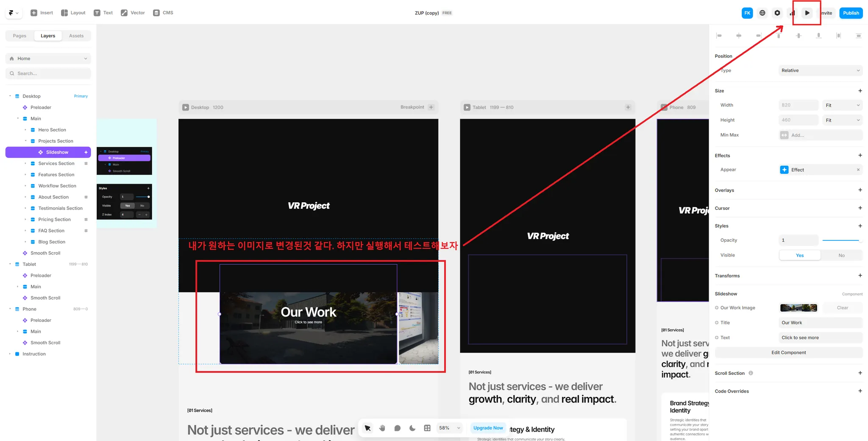The image size is (868, 441).
Task: Collapse the Phone breakpoint layer
Action: [x=10, y=309]
